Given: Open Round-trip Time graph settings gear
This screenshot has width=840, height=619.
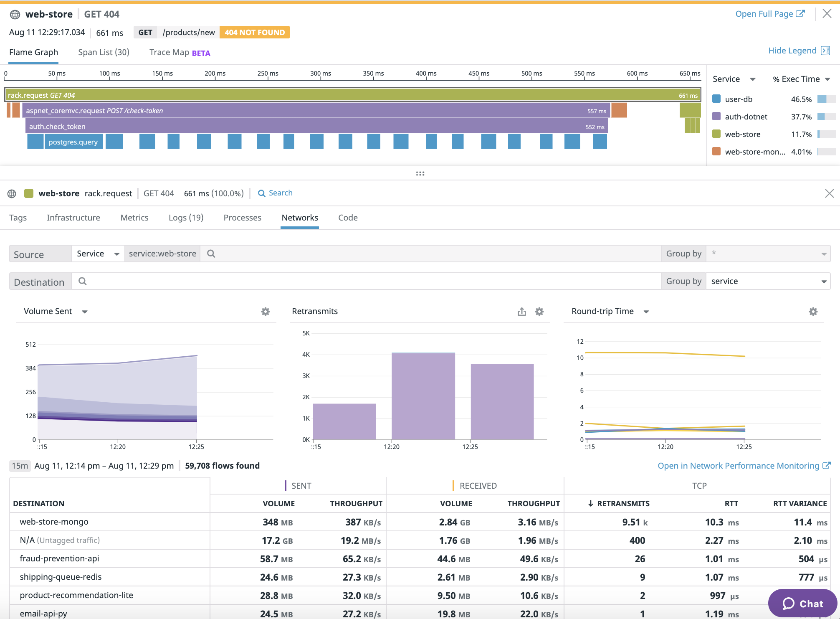Looking at the screenshot, I should click(813, 312).
